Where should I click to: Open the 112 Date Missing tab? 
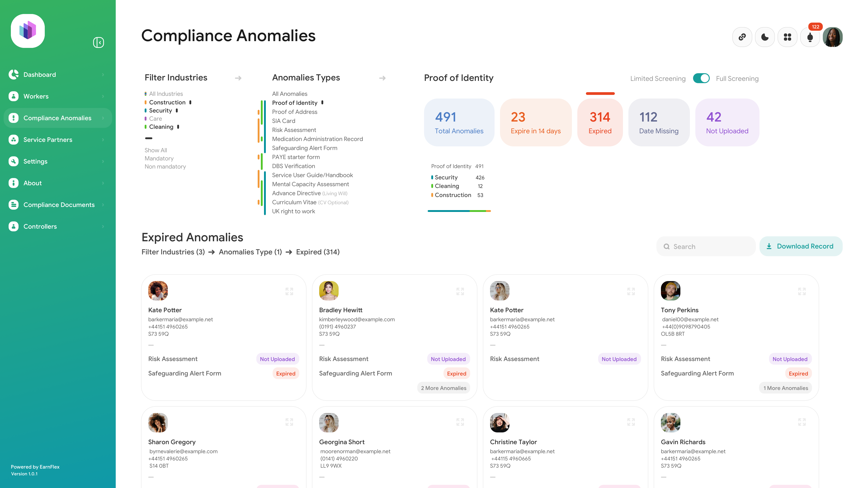coord(659,122)
